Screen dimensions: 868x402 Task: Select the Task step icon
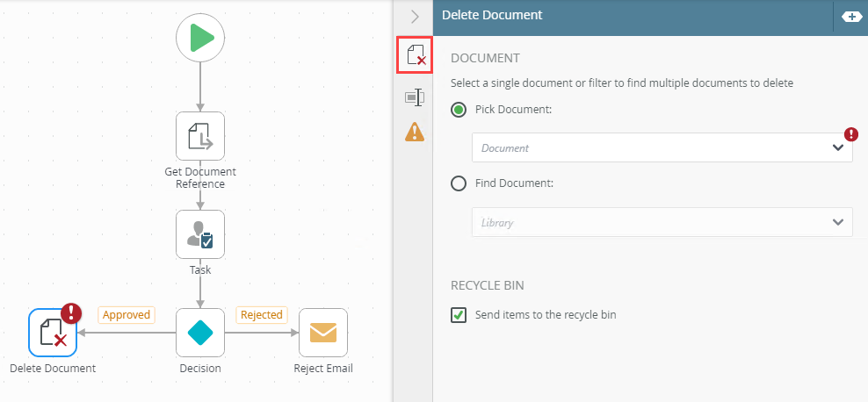tap(200, 234)
